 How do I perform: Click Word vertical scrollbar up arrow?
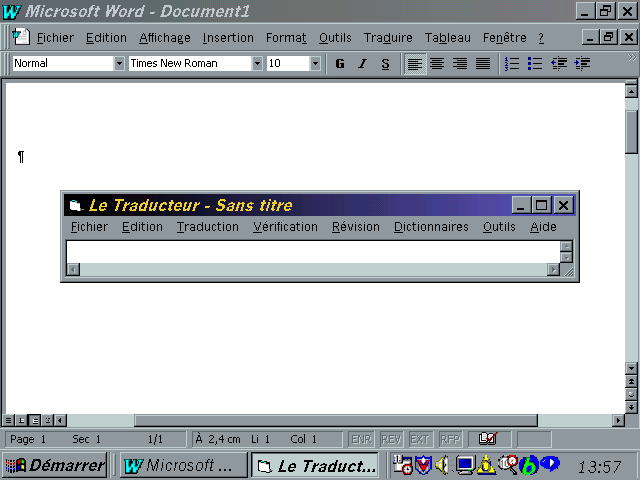click(631, 91)
